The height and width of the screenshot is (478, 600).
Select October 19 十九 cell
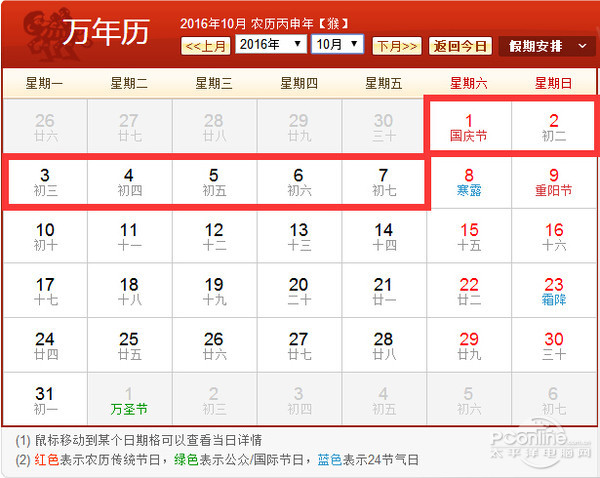click(x=215, y=290)
